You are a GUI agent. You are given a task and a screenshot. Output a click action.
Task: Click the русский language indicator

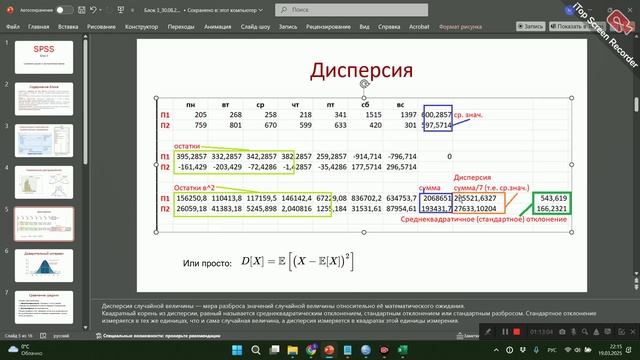pyautogui.click(x=62, y=336)
